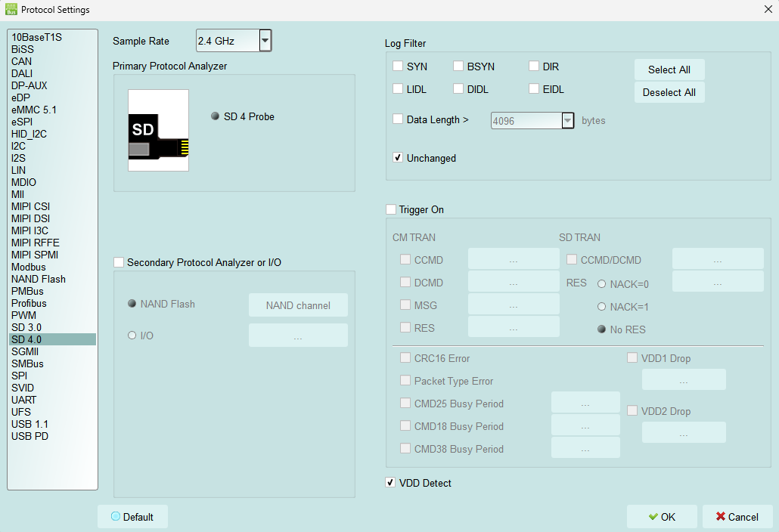Select SPI in the protocol list
779x532 pixels.
[53, 376]
